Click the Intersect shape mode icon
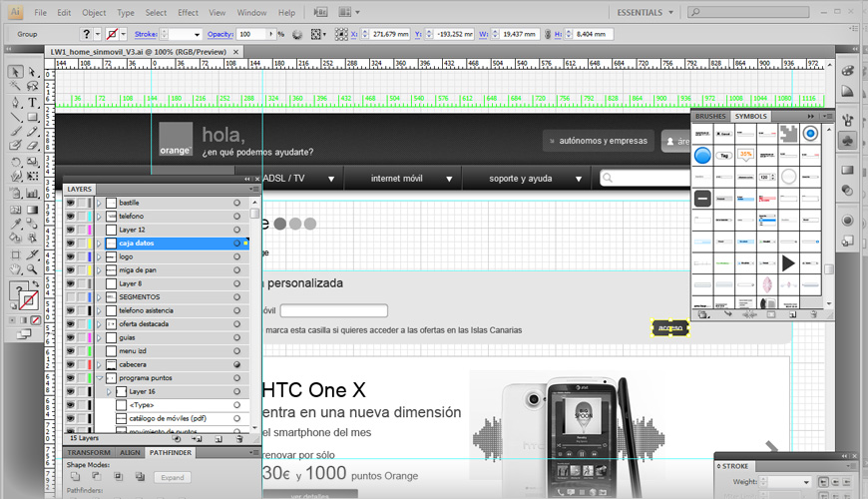 coord(118,476)
